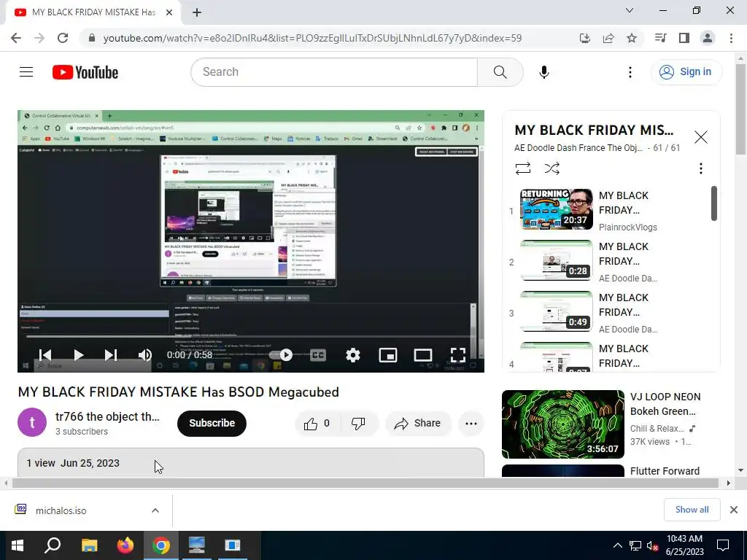Toggle closed captions CC
Screen dimensions: 747x560
pos(318,355)
